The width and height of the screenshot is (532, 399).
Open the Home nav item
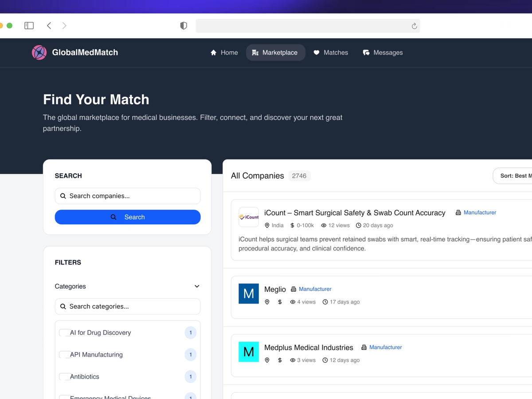224,52
